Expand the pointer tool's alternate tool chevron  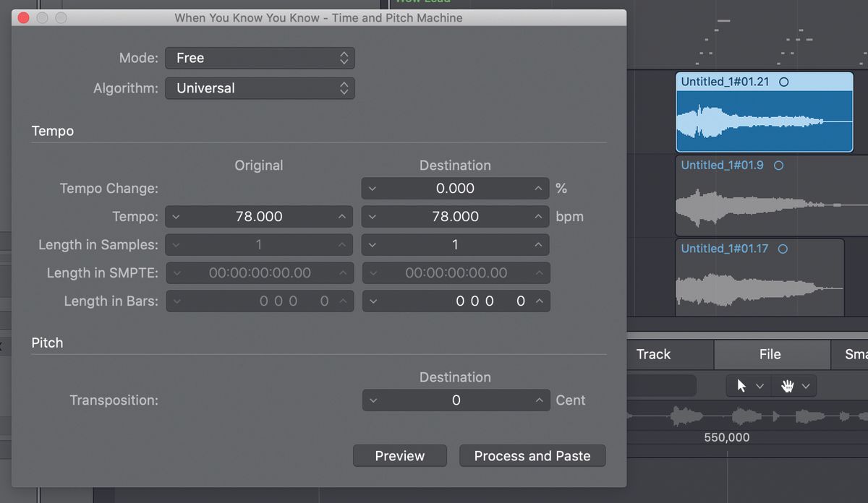(x=758, y=386)
